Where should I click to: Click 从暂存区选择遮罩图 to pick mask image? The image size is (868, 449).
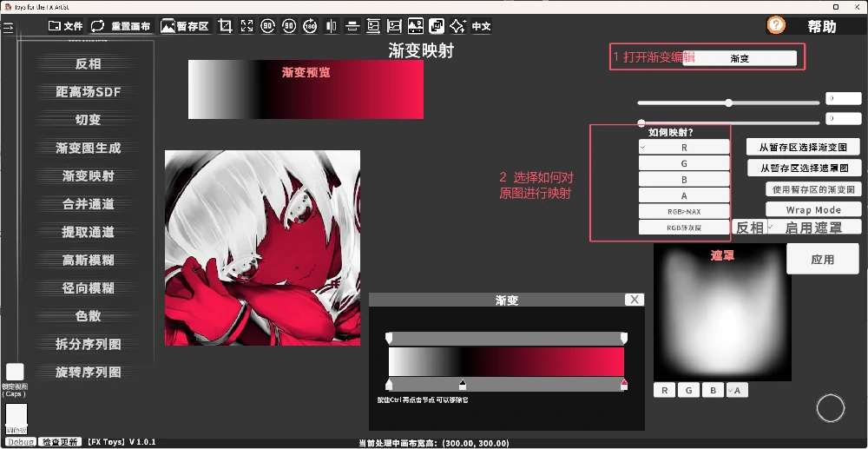pos(804,168)
